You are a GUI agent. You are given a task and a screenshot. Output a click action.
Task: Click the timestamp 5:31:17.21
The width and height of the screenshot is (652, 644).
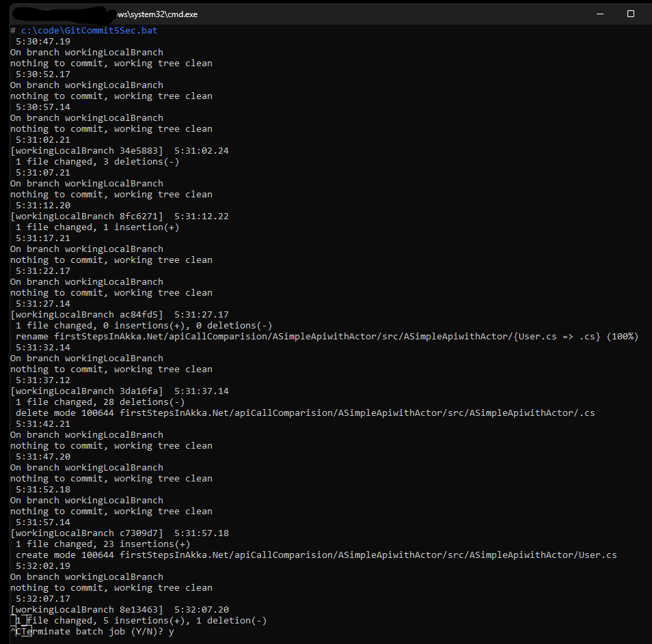43,238
